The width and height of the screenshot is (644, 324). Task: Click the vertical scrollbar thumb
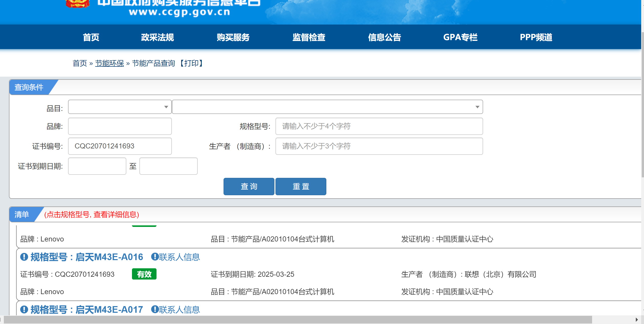tap(642, 105)
